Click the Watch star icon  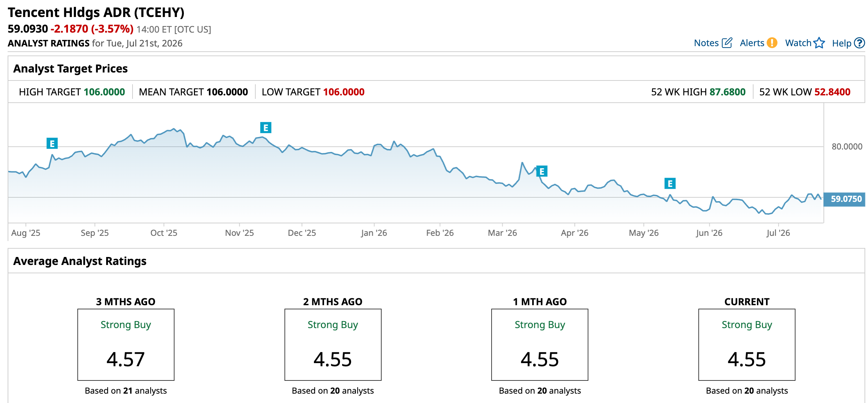(819, 43)
